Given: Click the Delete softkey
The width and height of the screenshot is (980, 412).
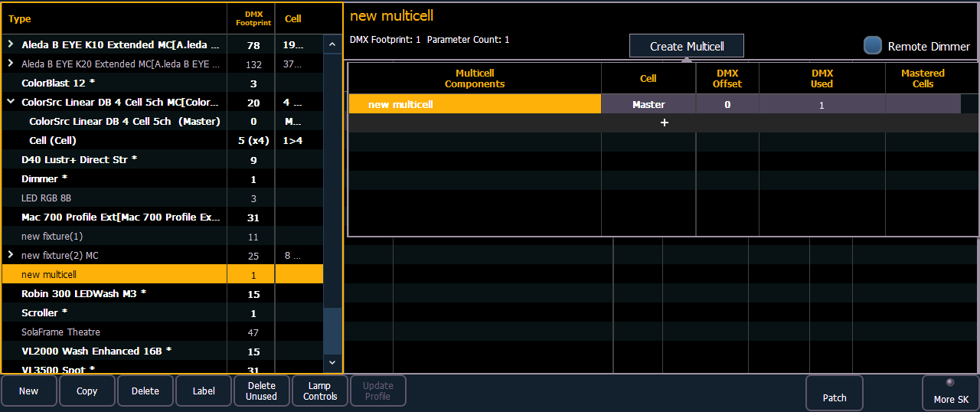Looking at the screenshot, I should pos(145,391).
